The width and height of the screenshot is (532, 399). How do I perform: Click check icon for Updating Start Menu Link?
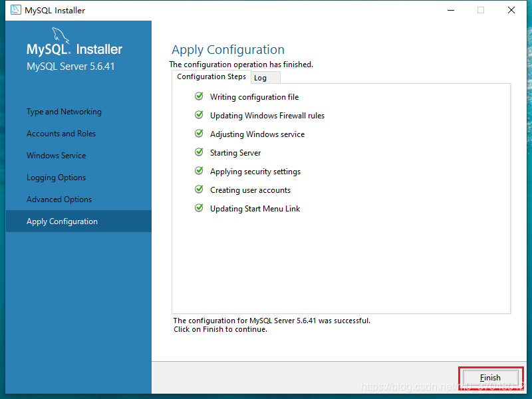(199, 208)
